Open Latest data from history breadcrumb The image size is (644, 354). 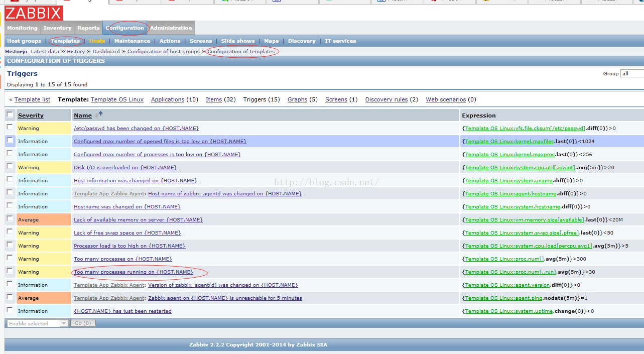coord(45,52)
